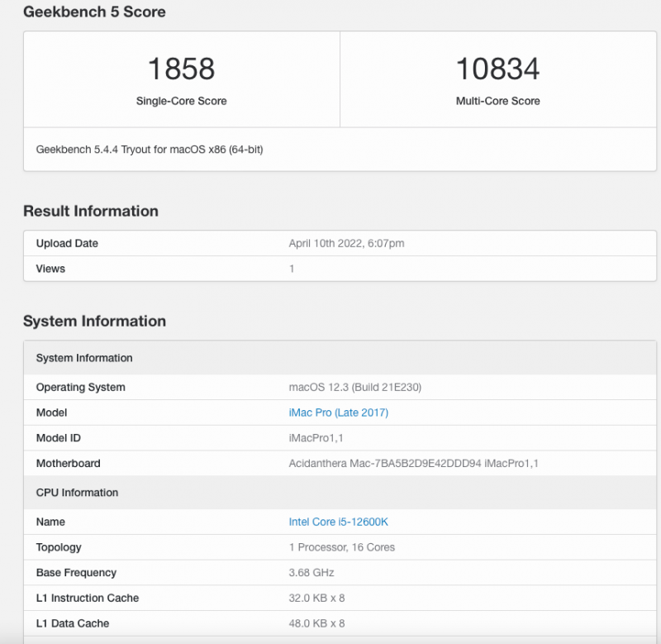The width and height of the screenshot is (661, 644).
Task: Click the Views row label
Action: pos(50,269)
